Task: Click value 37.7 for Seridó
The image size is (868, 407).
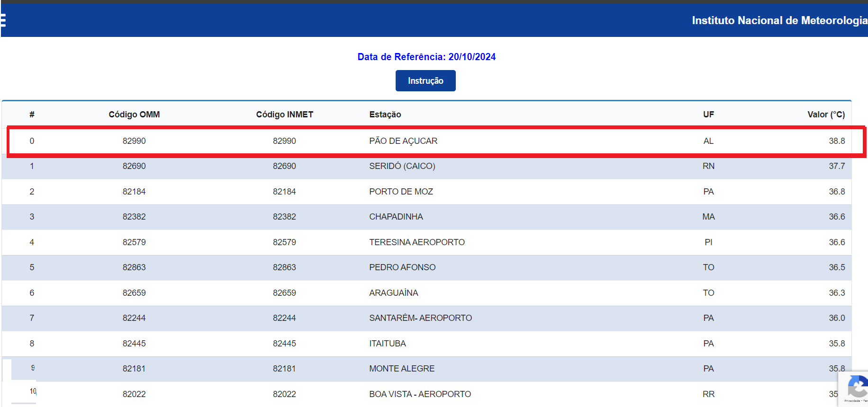Action: click(837, 166)
